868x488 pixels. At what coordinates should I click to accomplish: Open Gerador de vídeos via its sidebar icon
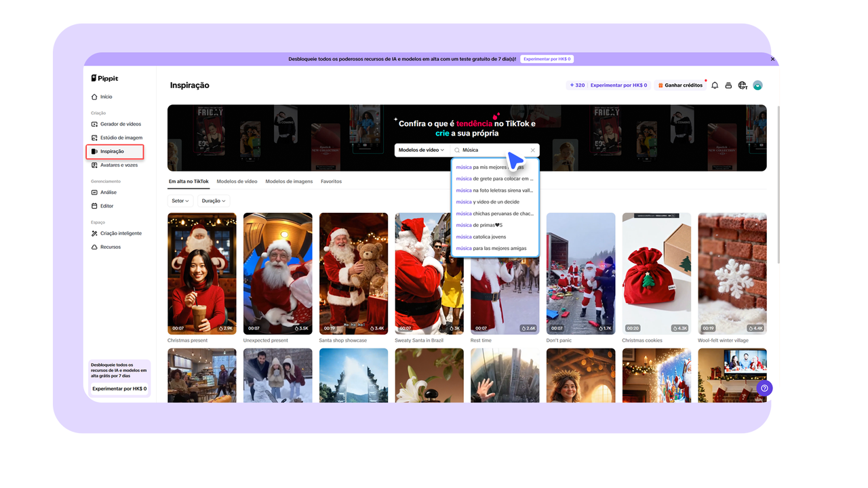(94, 124)
